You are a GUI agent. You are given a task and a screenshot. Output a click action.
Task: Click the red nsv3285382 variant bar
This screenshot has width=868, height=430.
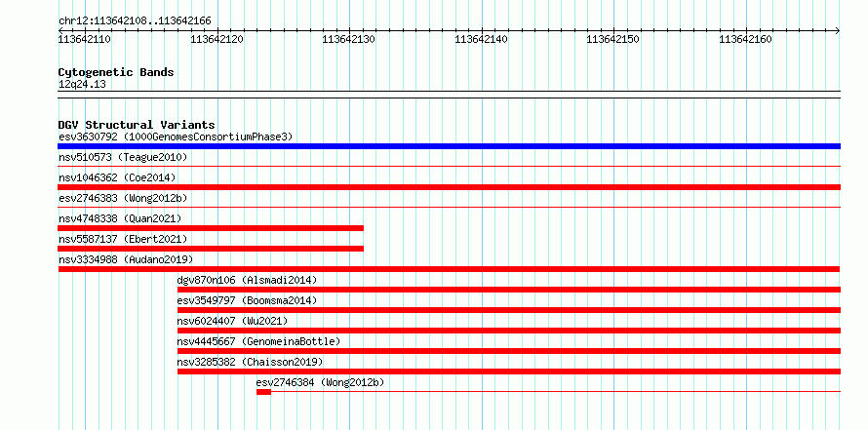point(509,371)
